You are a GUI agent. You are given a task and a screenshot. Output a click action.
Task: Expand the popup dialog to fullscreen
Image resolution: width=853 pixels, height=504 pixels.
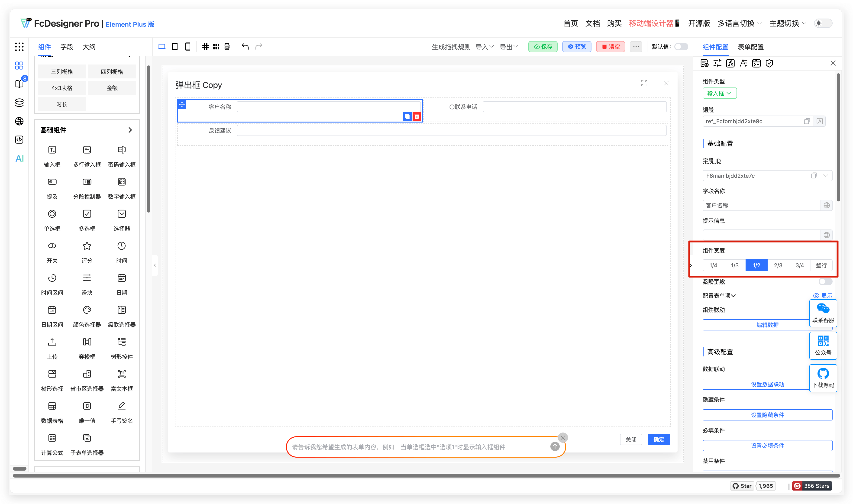click(x=644, y=83)
